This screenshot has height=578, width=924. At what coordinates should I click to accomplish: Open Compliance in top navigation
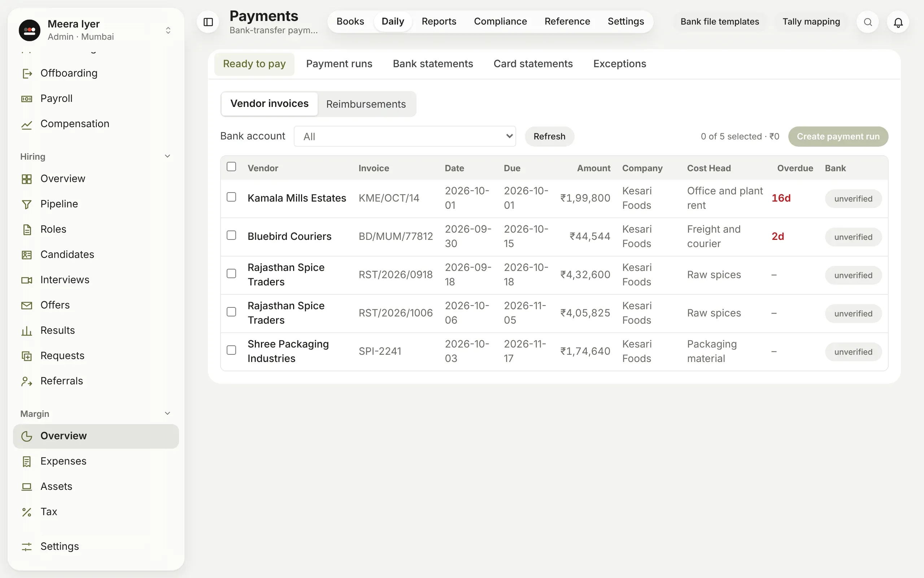[500, 21]
